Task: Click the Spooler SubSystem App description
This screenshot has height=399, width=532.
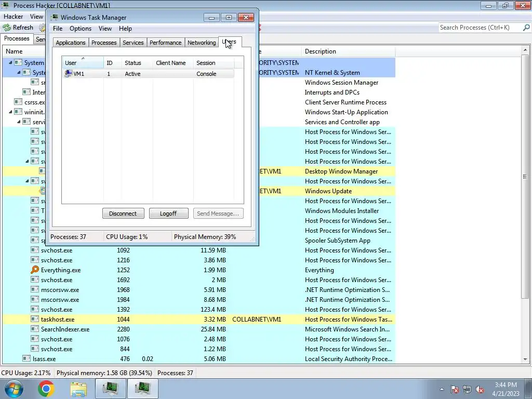Action: 338,240
